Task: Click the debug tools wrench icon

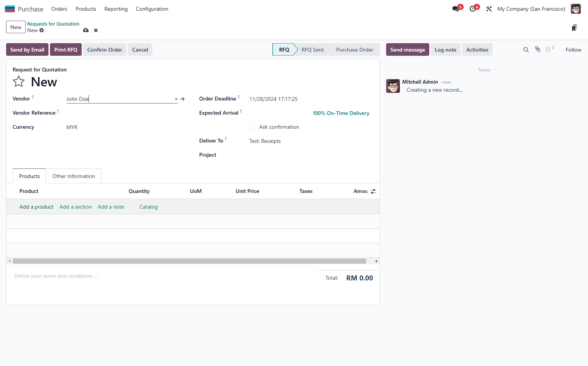Action: pos(489,9)
